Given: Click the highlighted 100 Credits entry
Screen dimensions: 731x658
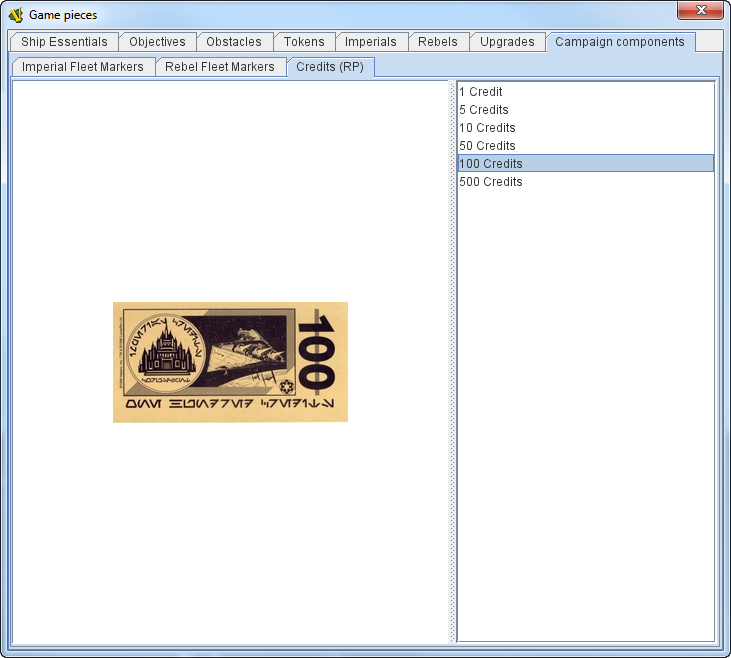Looking at the screenshot, I should pyautogui.click(x=491, y=164).
